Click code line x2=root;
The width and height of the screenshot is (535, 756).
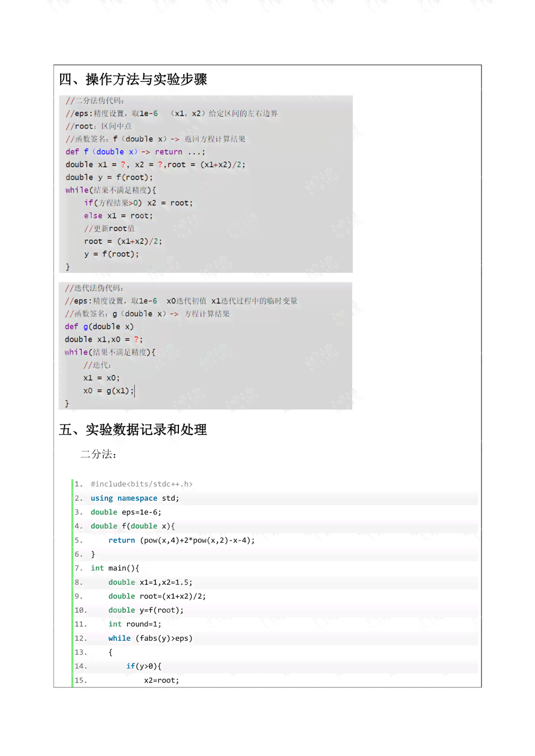pyautogui.click(x=162, y=680)
